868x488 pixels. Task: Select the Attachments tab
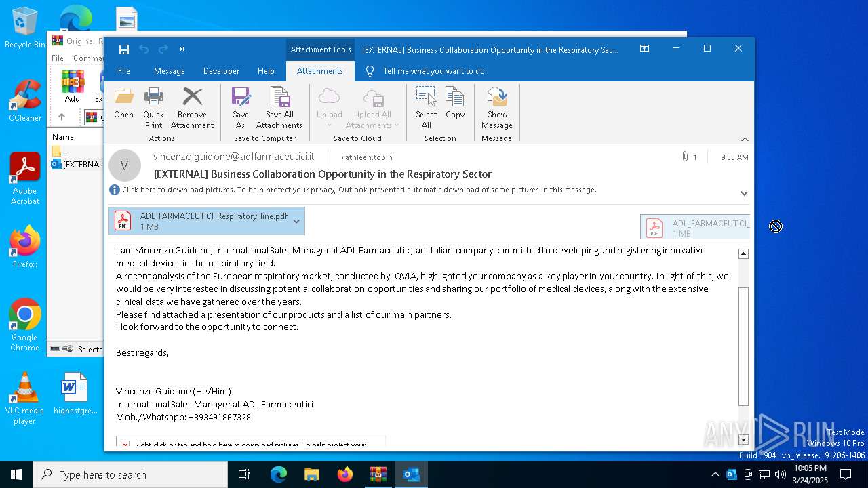[320, 71]
